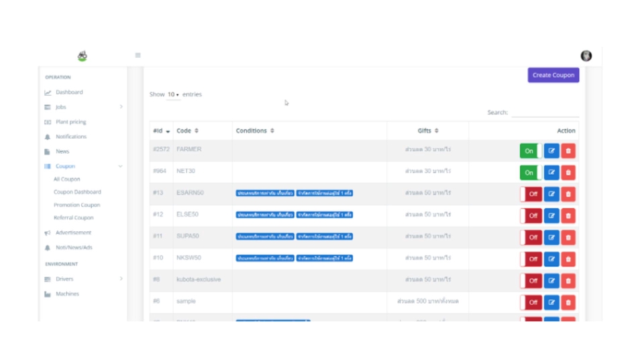Screen dimensions: 644x362
Task: Expand the Jobs sidebar chevron
Action: coord(121,107)
